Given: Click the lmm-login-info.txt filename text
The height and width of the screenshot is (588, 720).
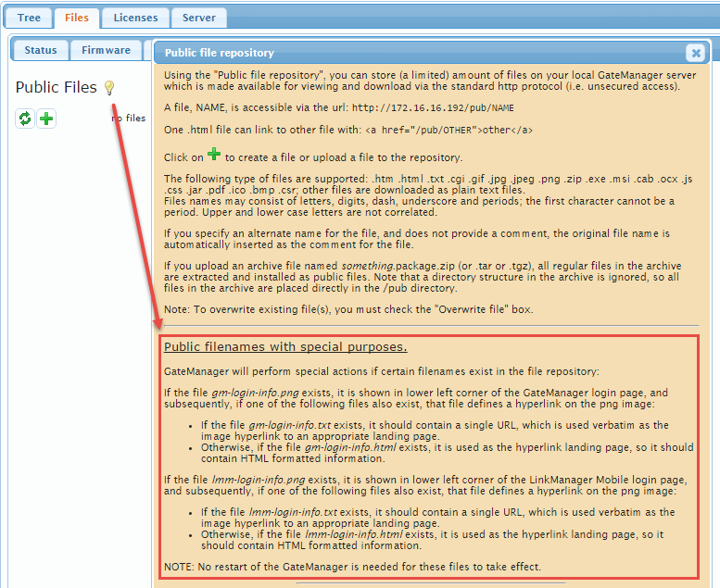Looking at the screenshot, I should click(293, 512).
